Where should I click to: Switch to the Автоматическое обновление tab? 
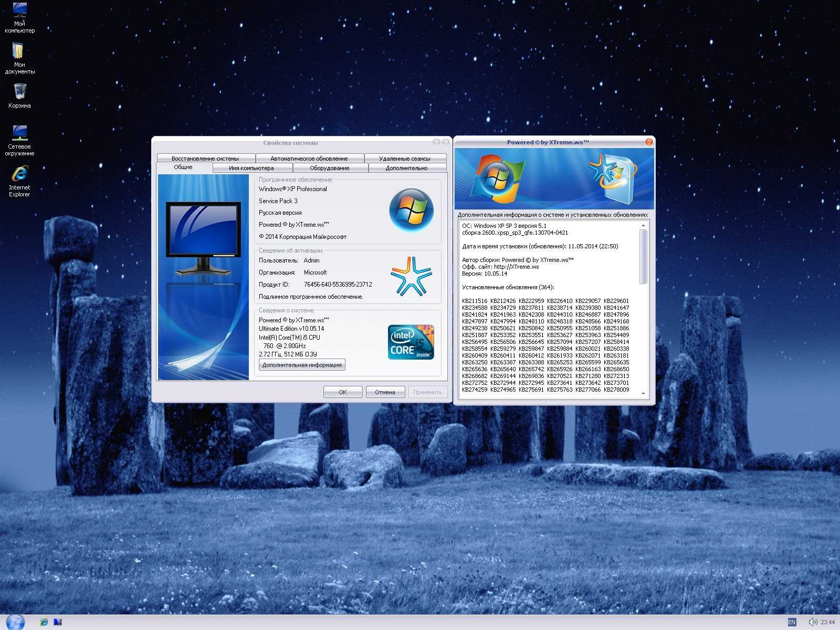tap(309, 158)
